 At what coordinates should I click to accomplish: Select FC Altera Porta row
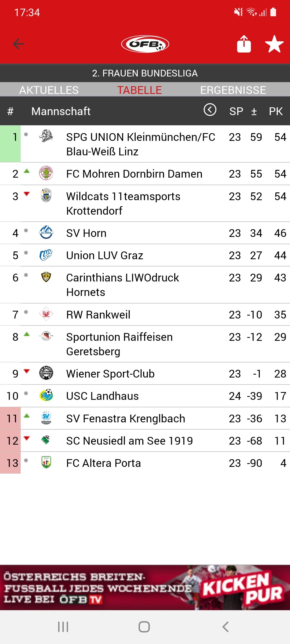[145, 463]
